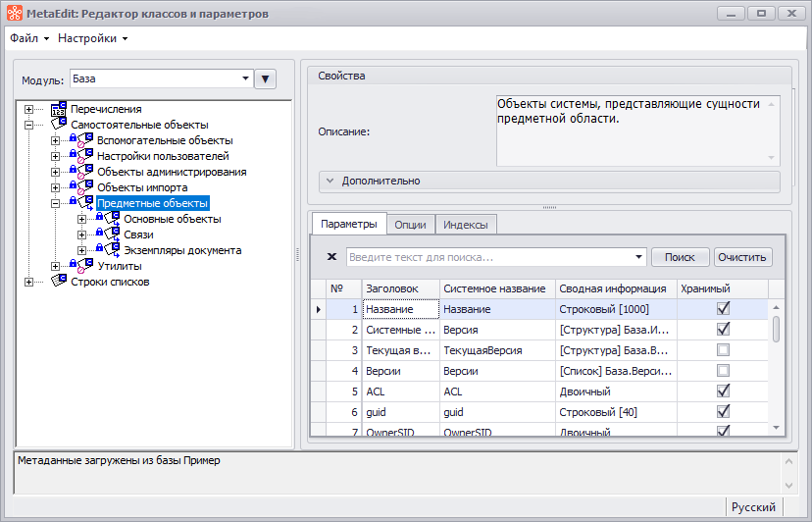This screenshot has width=812, height=522.
Task: Uncheck Хранимый checkbox in guid row
Action: [x=724, y=412]
